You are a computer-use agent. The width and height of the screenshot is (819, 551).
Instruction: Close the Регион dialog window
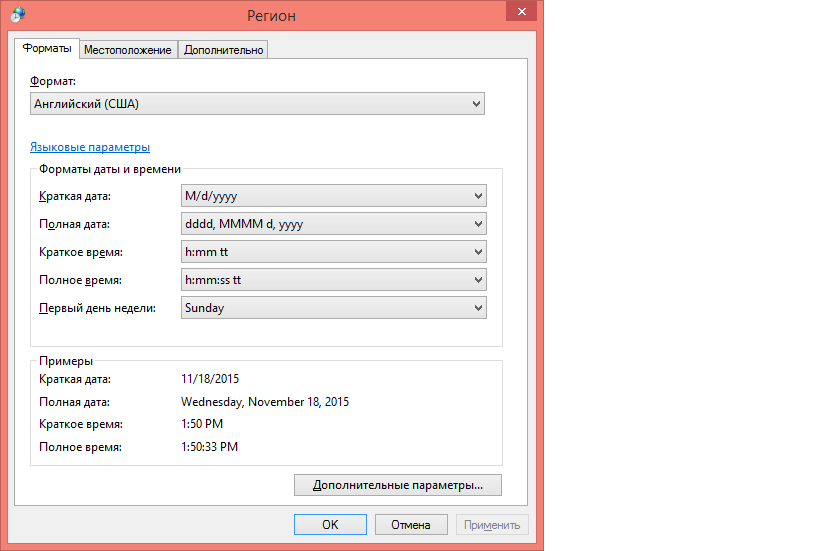518,12
